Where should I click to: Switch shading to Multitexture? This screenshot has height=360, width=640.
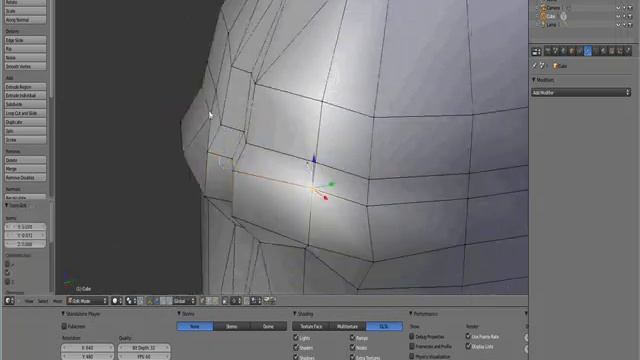click(347, 327)
